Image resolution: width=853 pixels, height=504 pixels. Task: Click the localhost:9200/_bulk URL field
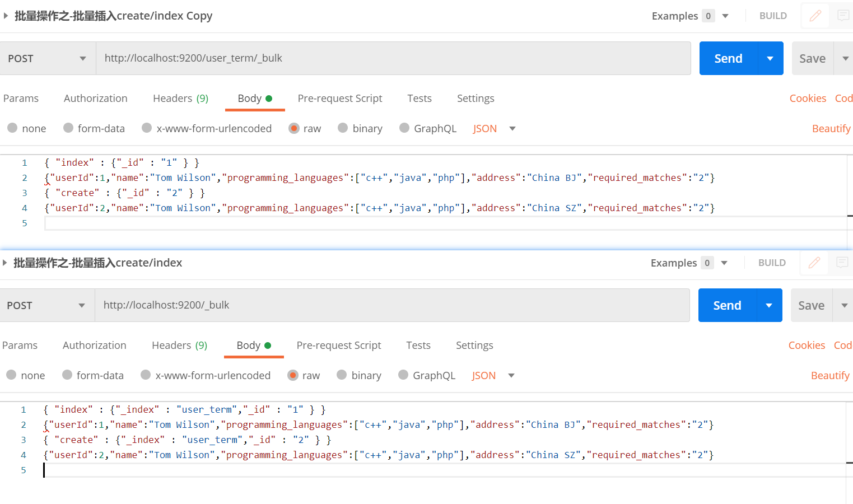click(x=392, y=305)
